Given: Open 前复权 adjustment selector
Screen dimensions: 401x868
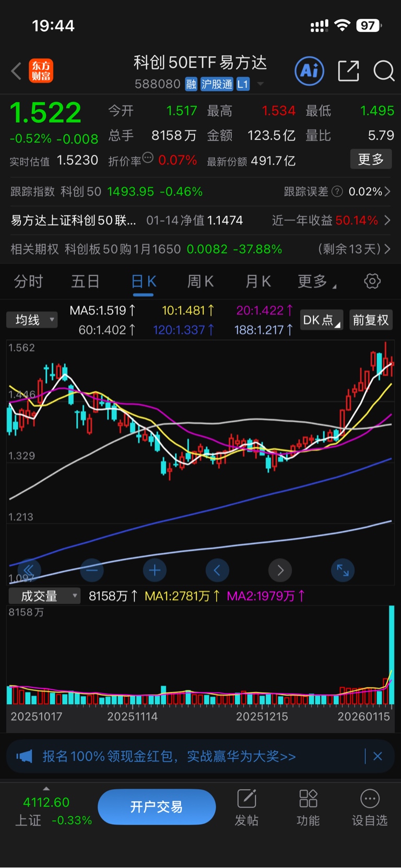Looking at the screenshot, I should click(371, 320).
